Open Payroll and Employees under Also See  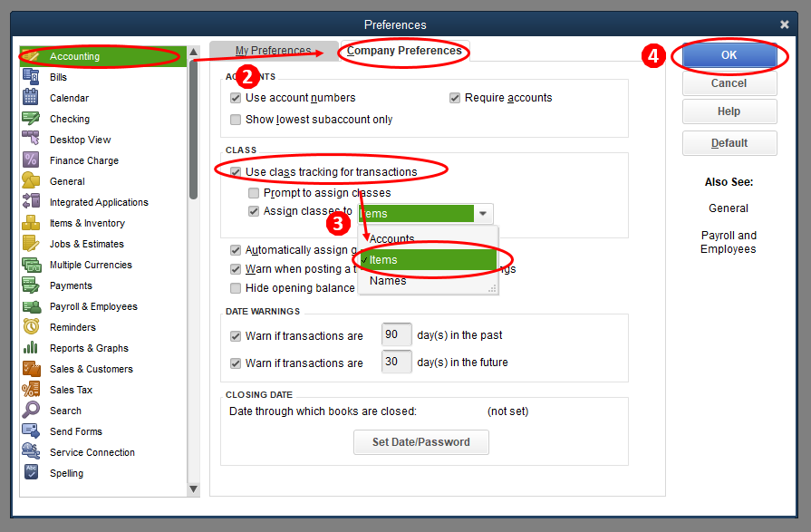click(729, 242)
